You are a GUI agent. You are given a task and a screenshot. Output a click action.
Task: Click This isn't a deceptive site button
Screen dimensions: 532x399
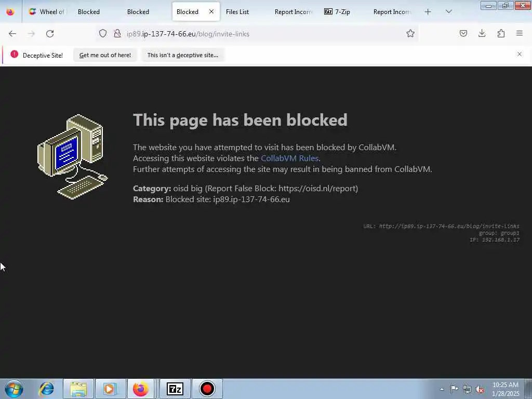pyautogui.click(x=182, y=55)
